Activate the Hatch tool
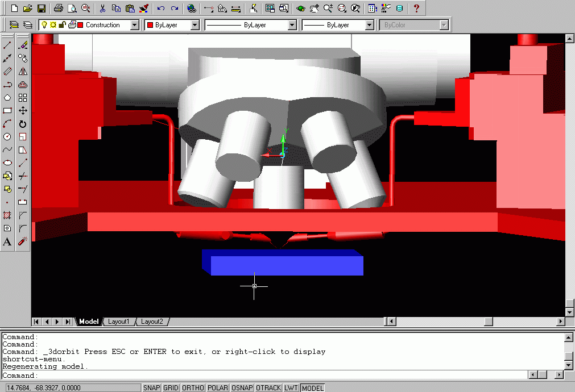575x392 pixels. [7, 215]
